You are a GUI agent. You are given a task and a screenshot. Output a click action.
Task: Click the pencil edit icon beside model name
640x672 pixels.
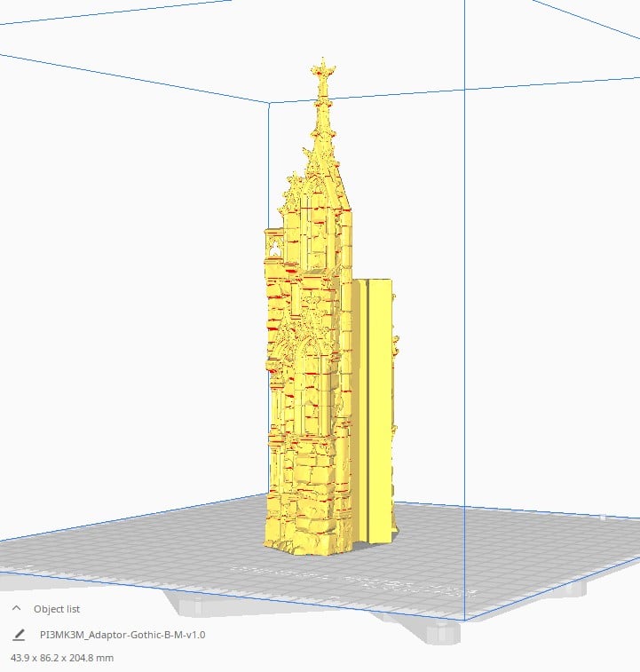19,635
